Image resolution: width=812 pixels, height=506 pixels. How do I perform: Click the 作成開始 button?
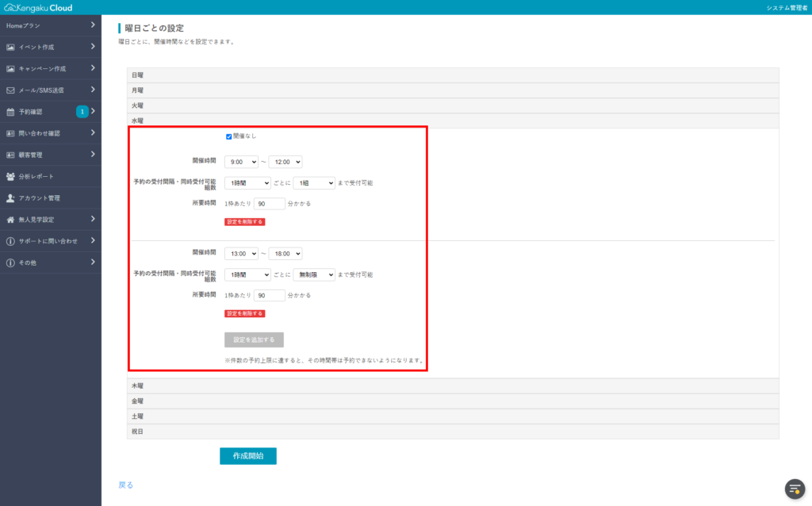(x=248, y=456)
